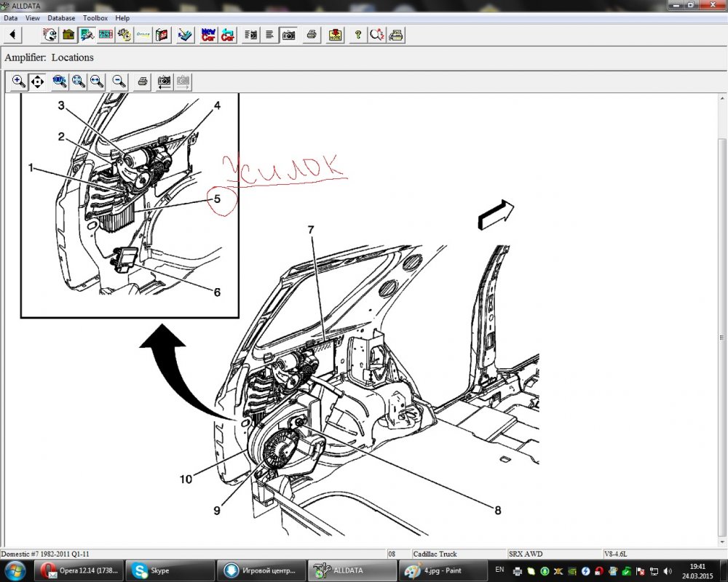Open the Toolbox menu
The width and height of the screenshot is (728, 582).
95,17
